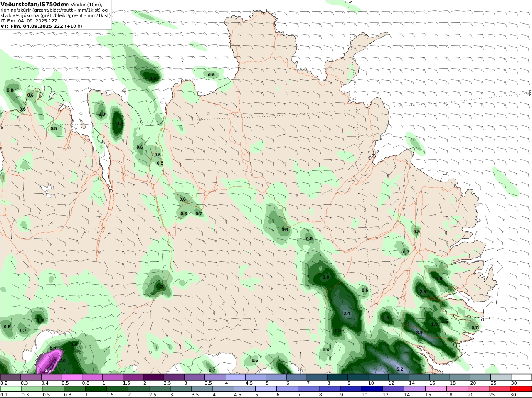Viewport: 532px width, 398px height.
Task: Select the valid time line 'VT: Fim. 04.09.2025 22Z'
Action: pyautogui.click(x=31, y=26)
